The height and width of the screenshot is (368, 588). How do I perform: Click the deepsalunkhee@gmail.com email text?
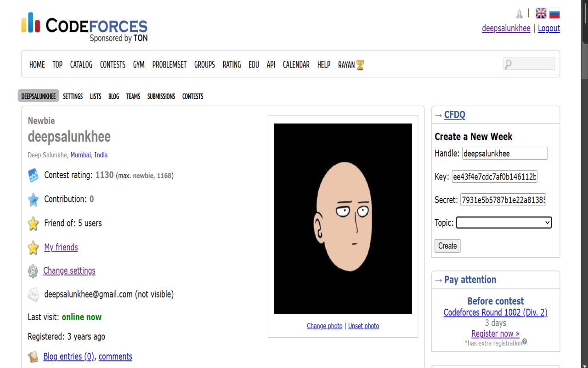pos(88,294)
